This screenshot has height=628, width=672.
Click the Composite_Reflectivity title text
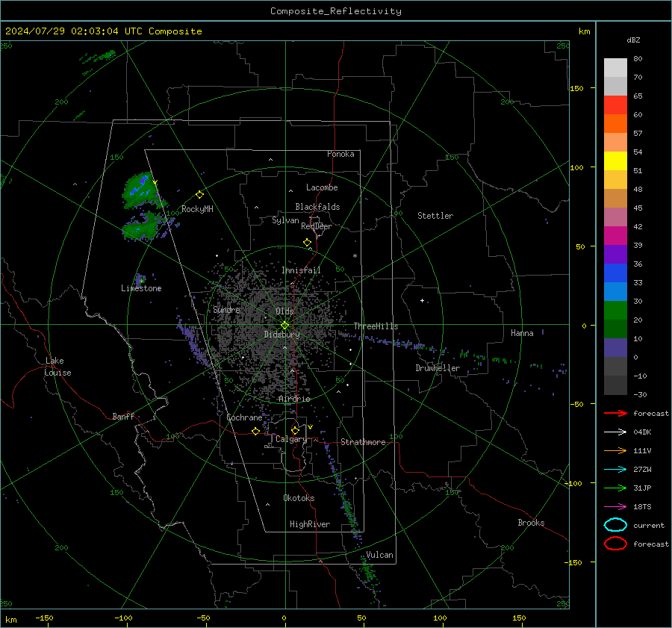point(335,11)
